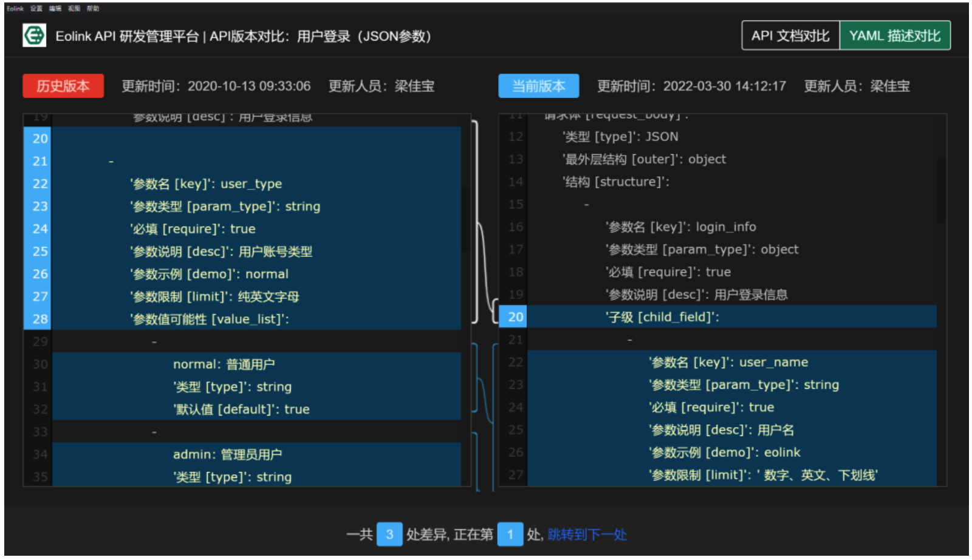972x560 pixels.
Task: Click the left pane vertical scrollbar
Action: click(465, 219)
